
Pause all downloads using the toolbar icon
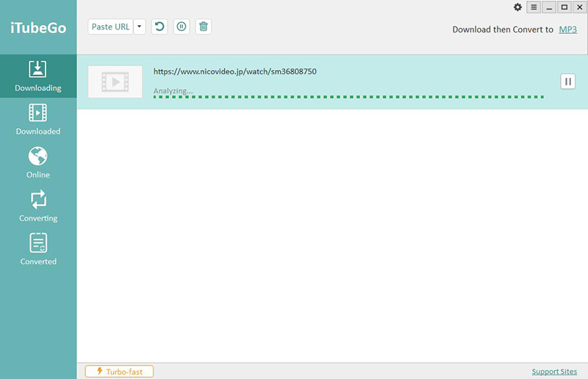click(182, 26)
